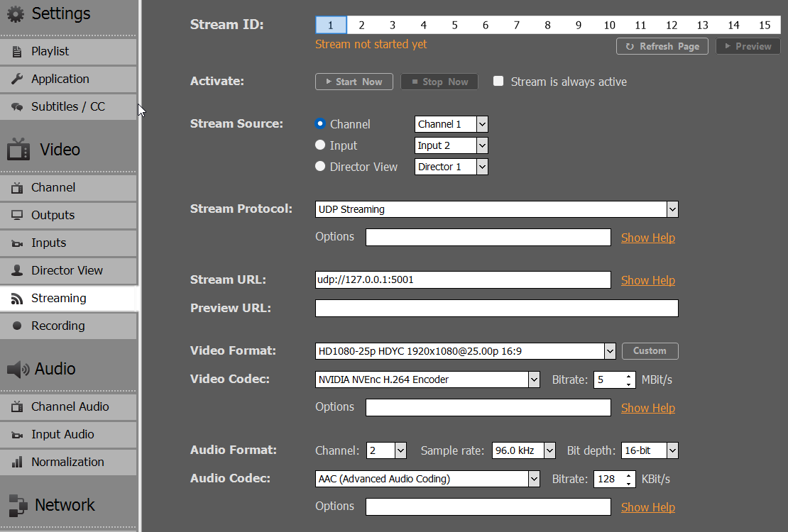
Task: Select Stream ID 2 tab
Action: pyautogui.click(x=362, y=25)
